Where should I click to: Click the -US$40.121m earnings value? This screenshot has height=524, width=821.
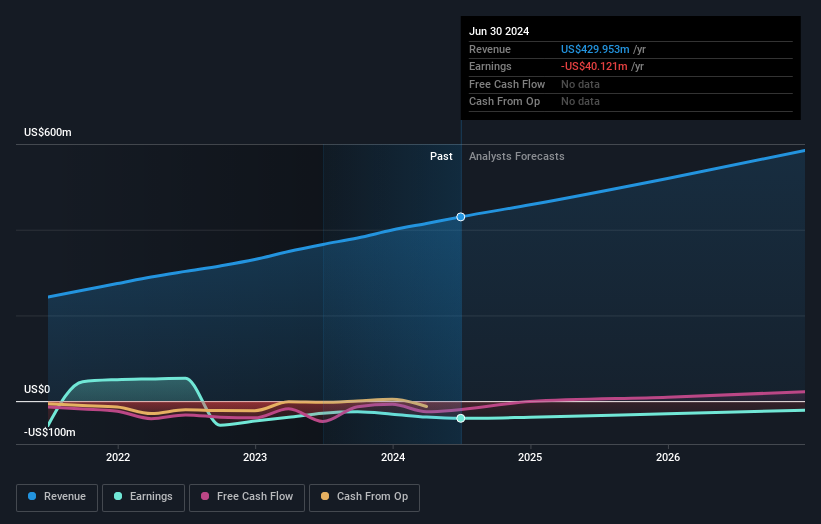[594, 66]
